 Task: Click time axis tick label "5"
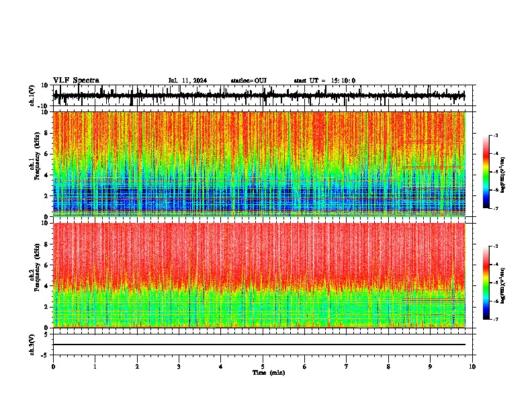[x=263, y=367]
